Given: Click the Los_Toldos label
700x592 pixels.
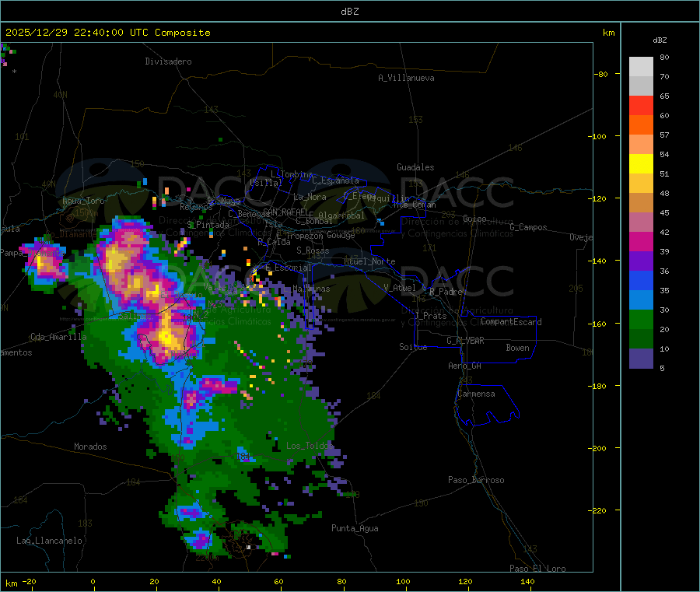Looking at the screenshot, I should pyautogui.click(x=310, y=446).
